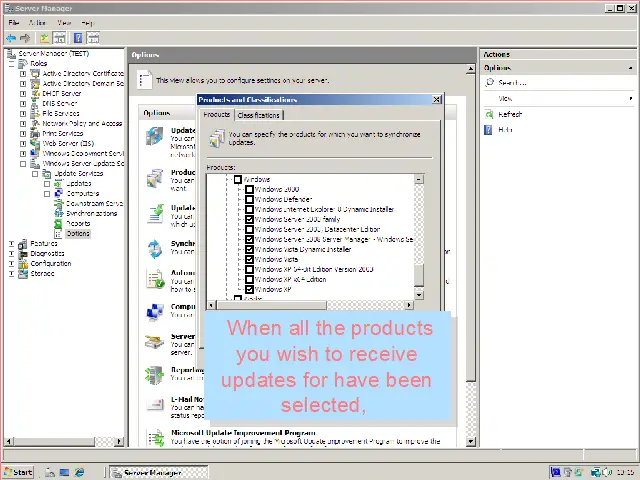Click the Show Desktop quick launch icon
Viewport: 640px width, 480px height.
pyautogui.click(x=64, y=472)
